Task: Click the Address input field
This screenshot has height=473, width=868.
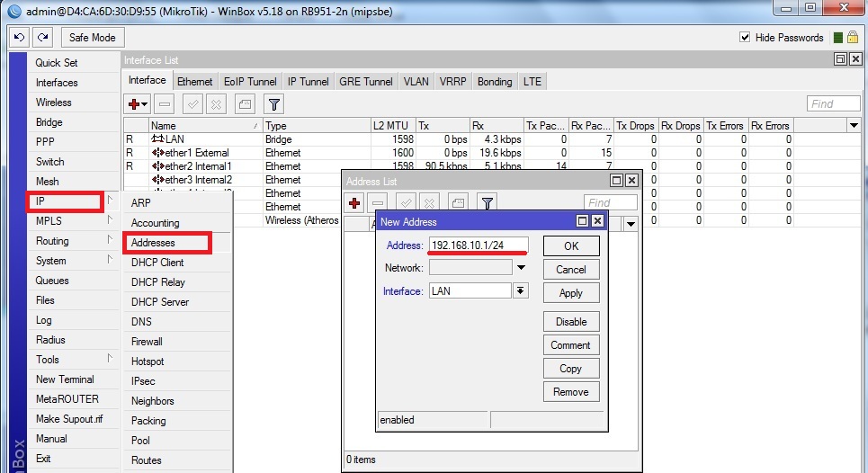Action: [479, 245]
